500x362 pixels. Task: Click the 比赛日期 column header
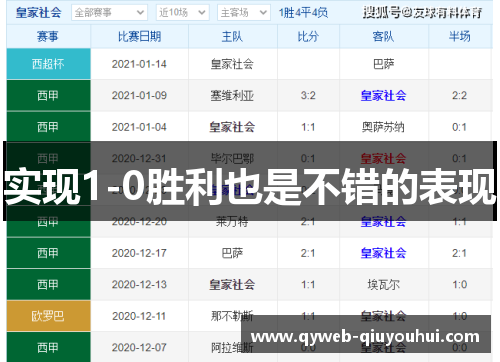tap(139, 36)
